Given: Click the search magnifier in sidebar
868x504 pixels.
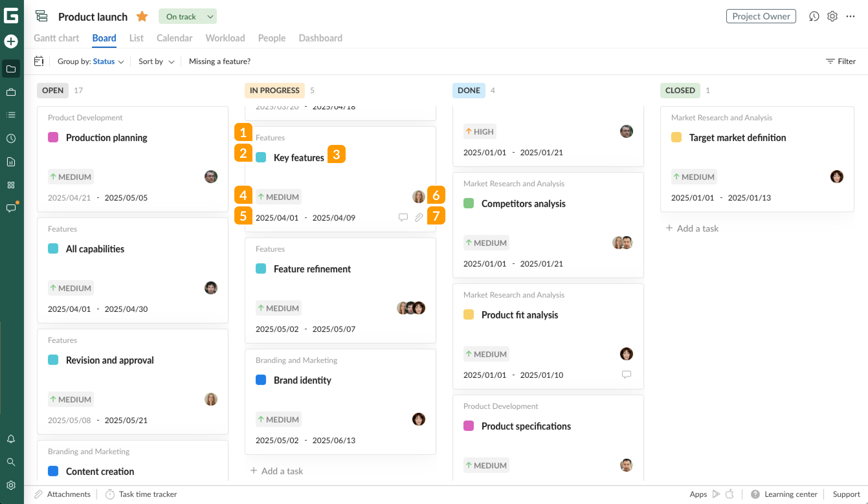Looking at the screenshot, I should tap(11, 462).
